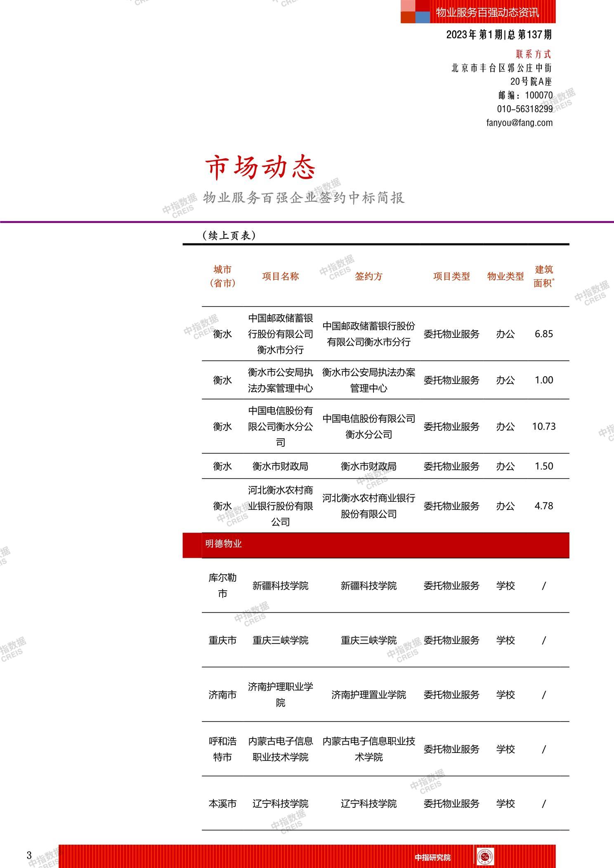
Task: Click signer 中国电信股份有限公司衡水分公司 in 签约方 column
Action: tap(369, 426)
